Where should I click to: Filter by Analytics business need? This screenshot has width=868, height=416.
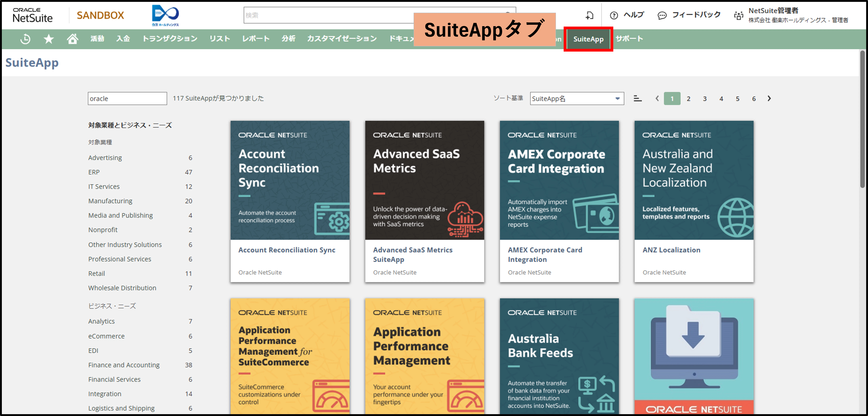(x=101, y=321)
